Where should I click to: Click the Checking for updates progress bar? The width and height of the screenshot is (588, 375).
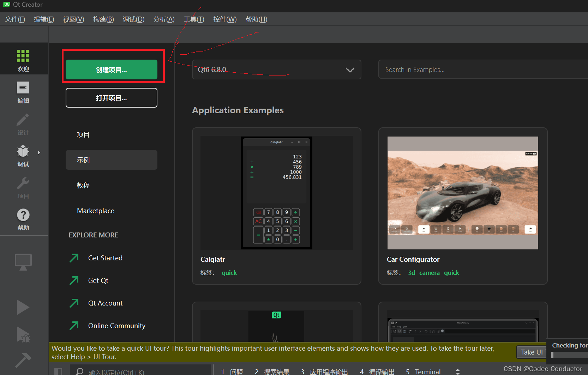(x=569, y=355)
